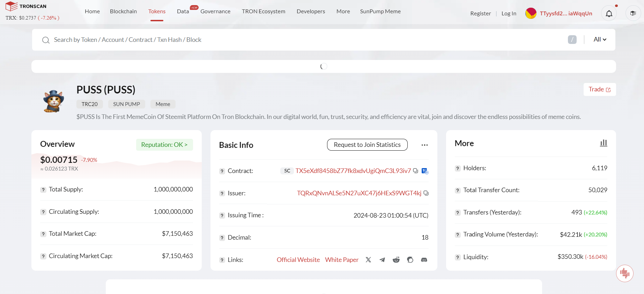
Task: Click help icon beside Issuer
Action: [x=222, y=194]
